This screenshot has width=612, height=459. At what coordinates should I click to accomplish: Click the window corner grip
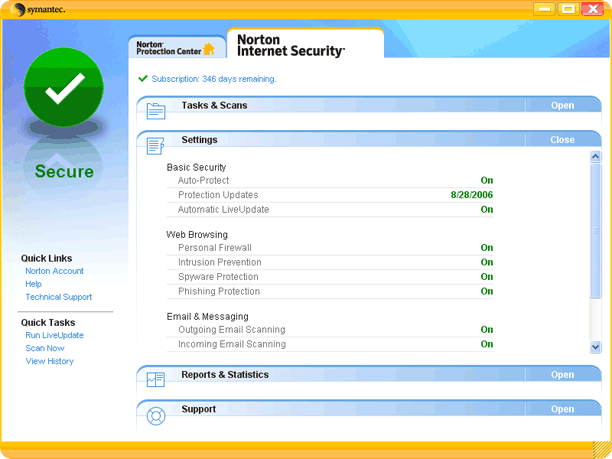(x=601, y=450)
